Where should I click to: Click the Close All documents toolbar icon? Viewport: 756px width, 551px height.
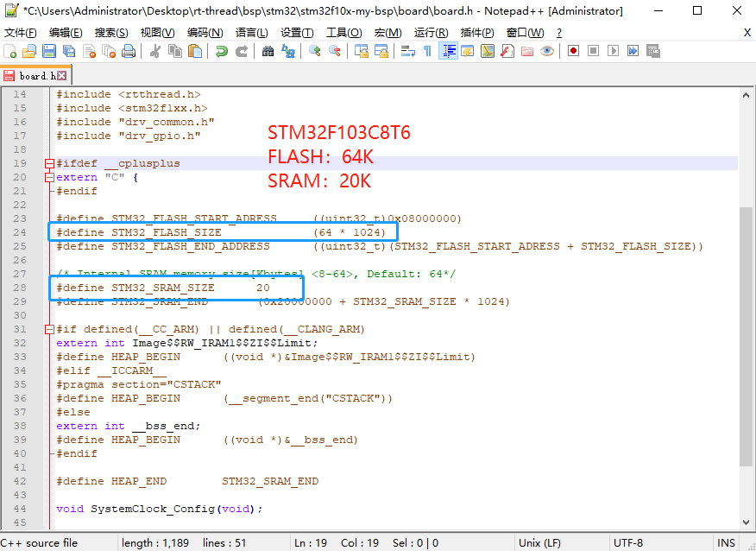[109, 51]
